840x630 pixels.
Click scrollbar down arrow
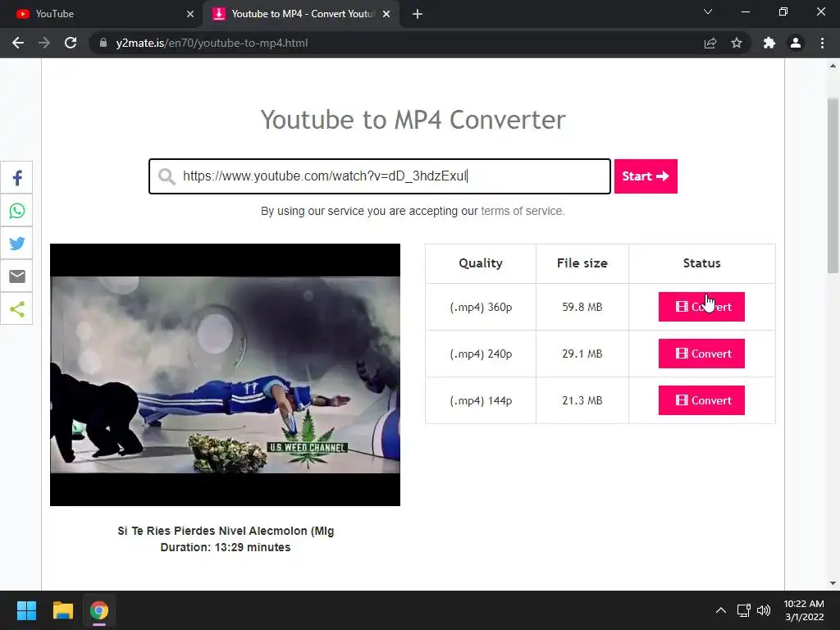833,583
